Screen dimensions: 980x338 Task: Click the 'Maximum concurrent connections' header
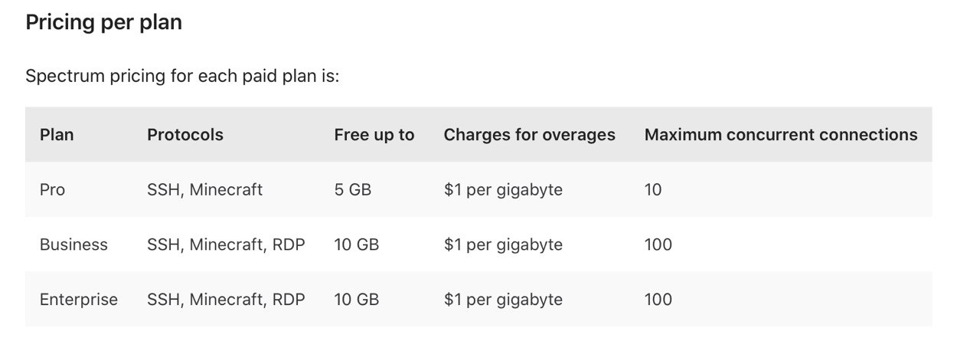tap(781, 135)
